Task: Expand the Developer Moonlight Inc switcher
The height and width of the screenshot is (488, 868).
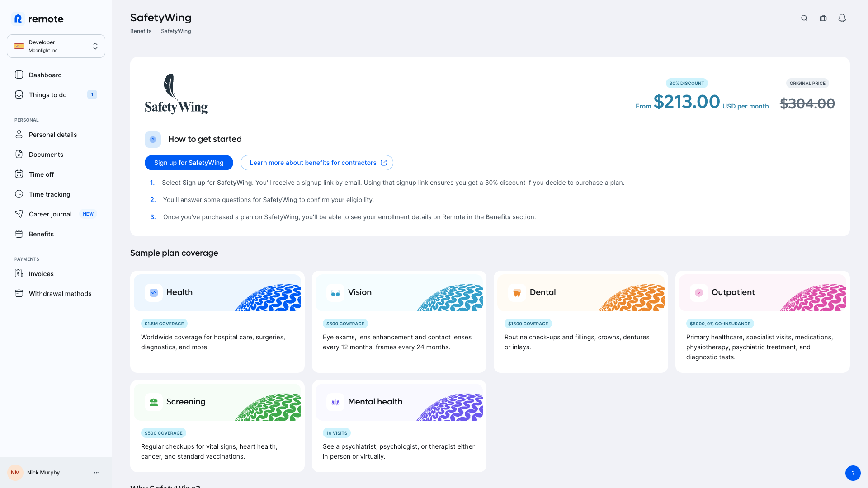Action: pos(56,46)
